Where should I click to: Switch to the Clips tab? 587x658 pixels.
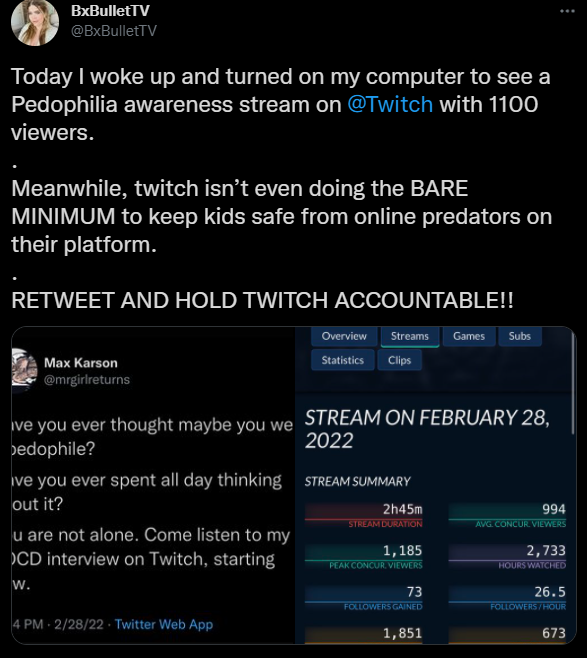399,360
